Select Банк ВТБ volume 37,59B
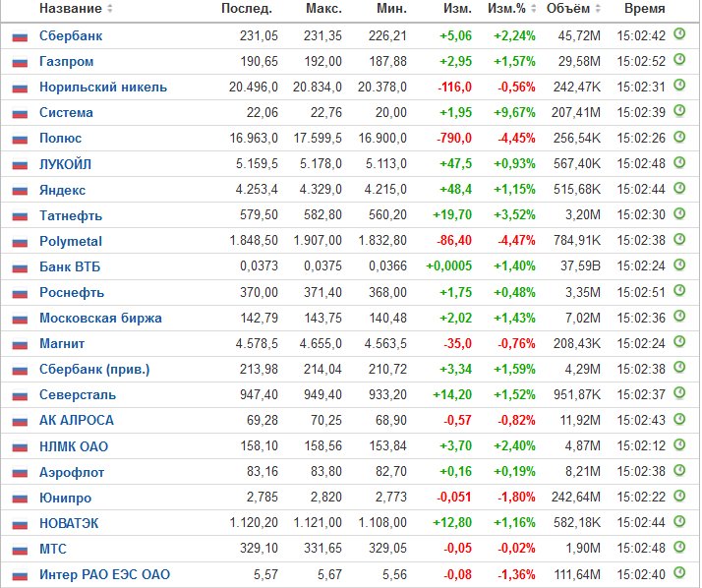The image size is (702, 588). (x=580, y=266)
